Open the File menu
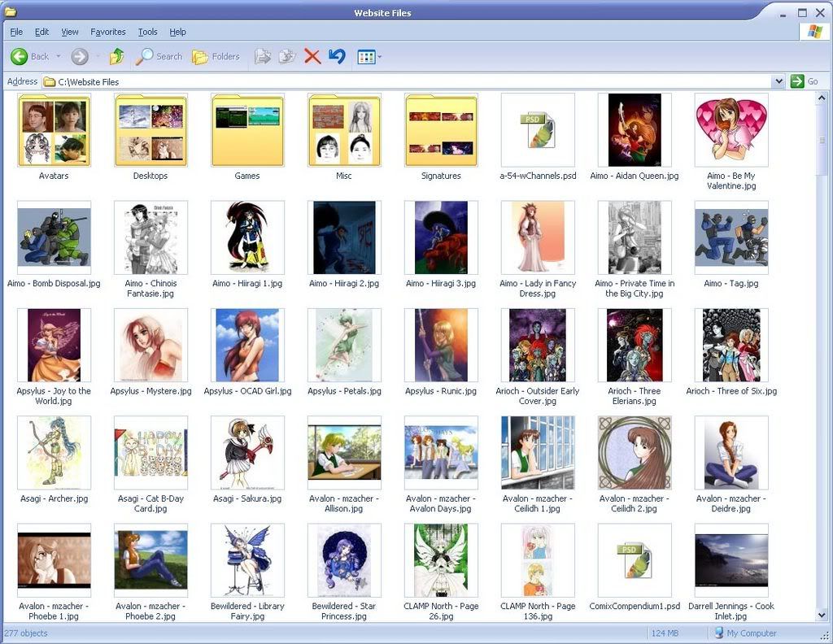 [x=16, y=32]
